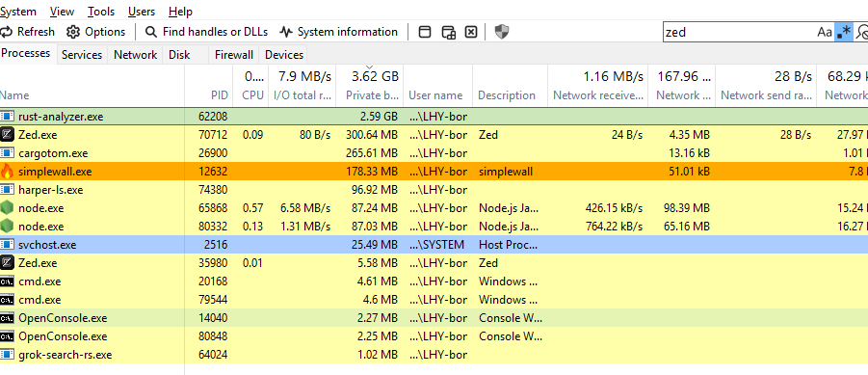This screenshot has width=868, height=375.
Task: Click the SYSTEM user name cell
Action: click(x=436, y=244)
